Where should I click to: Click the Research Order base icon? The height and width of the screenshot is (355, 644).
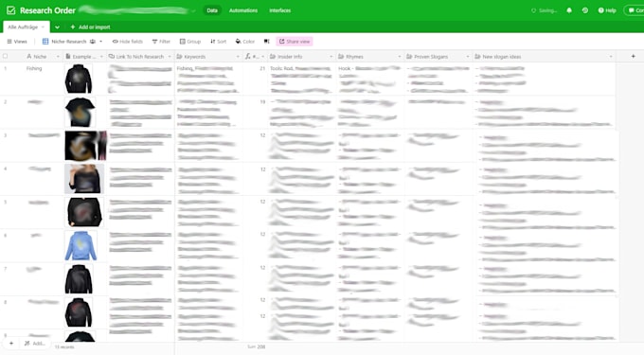coord(11,10)
